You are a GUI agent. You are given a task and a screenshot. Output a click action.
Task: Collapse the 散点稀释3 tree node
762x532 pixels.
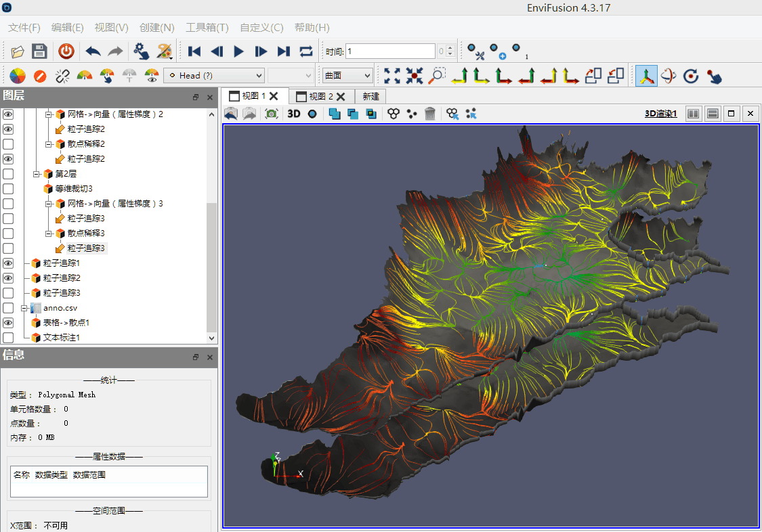49,234
